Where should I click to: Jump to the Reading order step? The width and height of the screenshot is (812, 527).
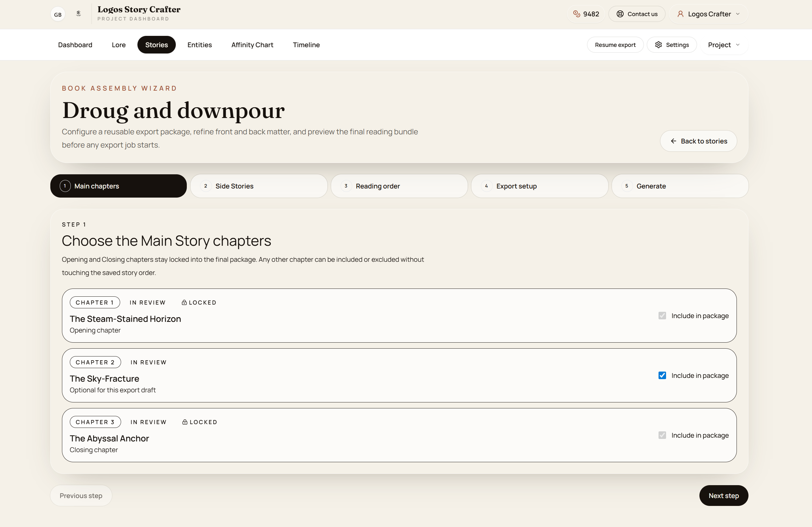pyautogui.click(x=399, y=186)
